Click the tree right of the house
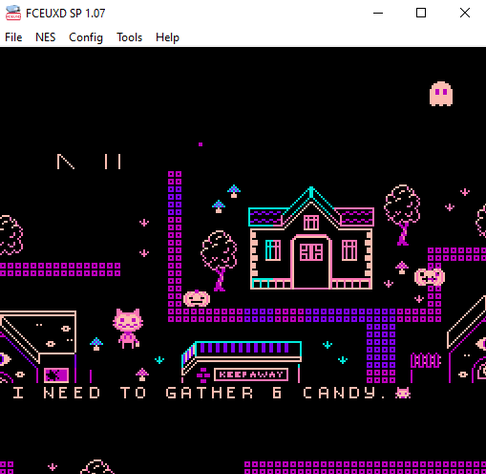486x474 pixels. pos(402,215)
